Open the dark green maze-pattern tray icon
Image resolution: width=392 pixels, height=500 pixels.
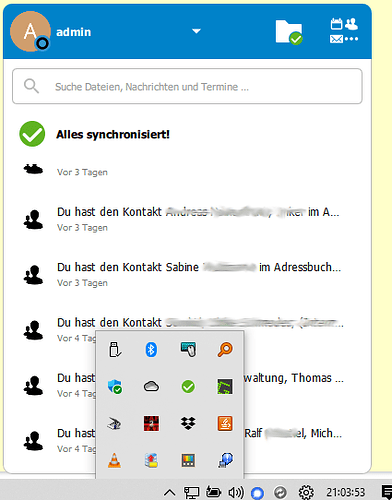coord(225,387)
